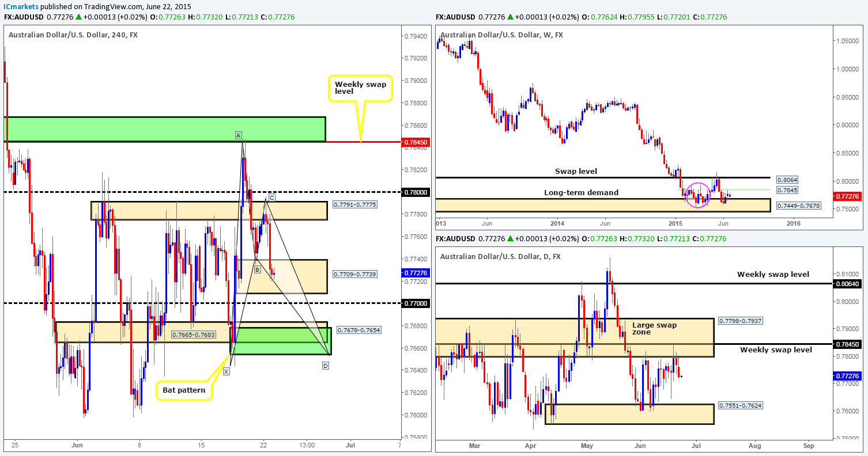Click point A marker of the Bat pattern
The width and height of the screenshot is (868, 456).
(237, 135)
